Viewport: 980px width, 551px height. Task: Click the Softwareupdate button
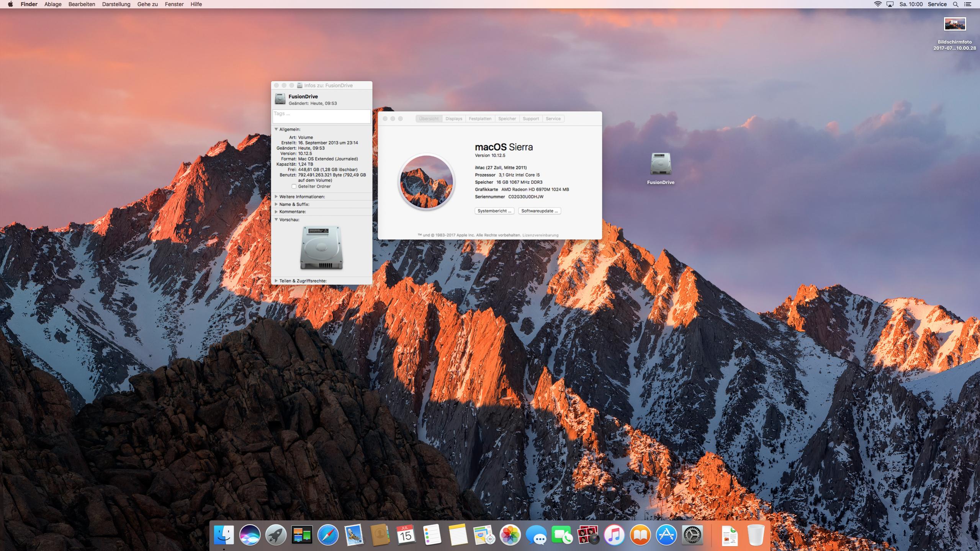click(x=539, y=211)
